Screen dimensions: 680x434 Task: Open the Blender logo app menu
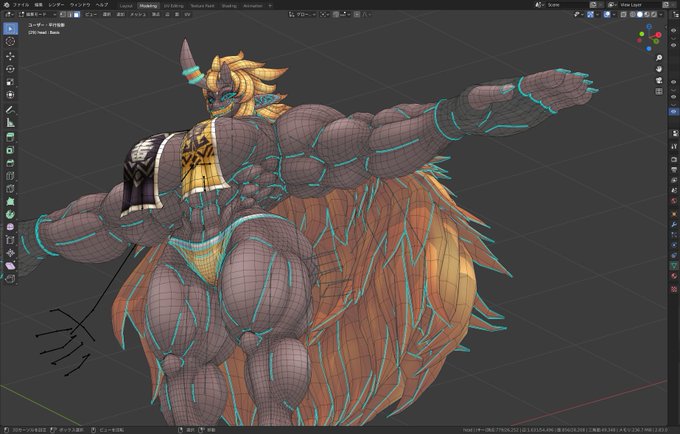tap(6, 5)
